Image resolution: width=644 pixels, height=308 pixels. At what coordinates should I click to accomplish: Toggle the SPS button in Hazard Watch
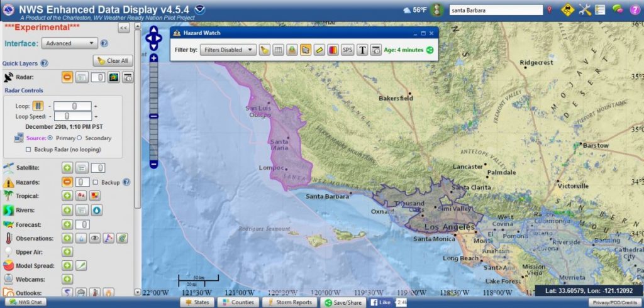pos(347,50)
